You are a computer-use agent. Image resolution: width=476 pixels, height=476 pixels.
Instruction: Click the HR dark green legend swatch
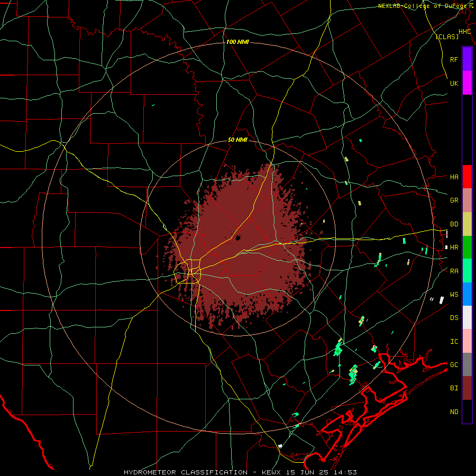tap(467, 247)
